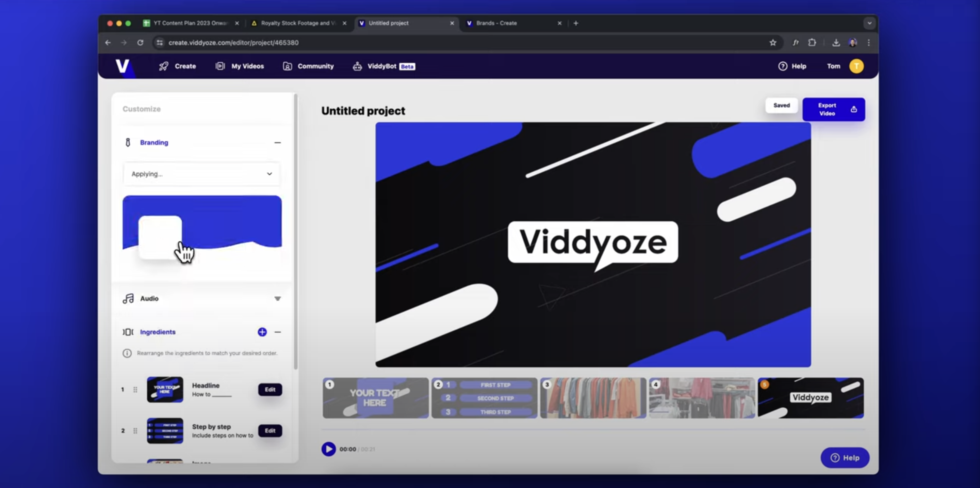
Task: Click the Untitled project title
Action: (363, 111)
